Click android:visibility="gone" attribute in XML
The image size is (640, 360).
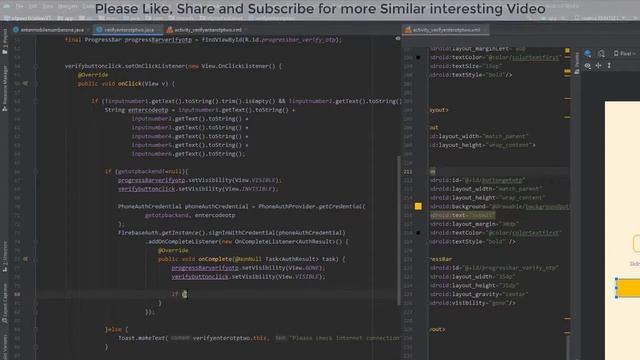[x=473, y=303]
